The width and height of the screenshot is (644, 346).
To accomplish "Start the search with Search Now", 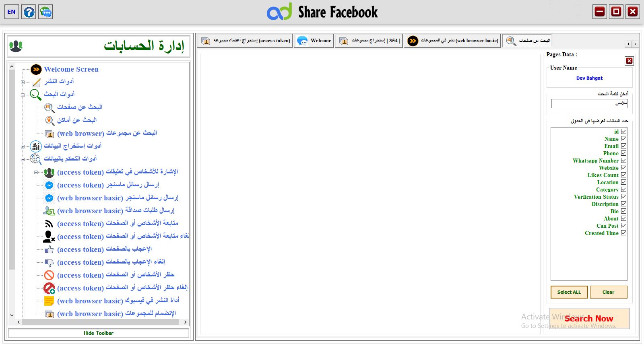I will (589, 319).
